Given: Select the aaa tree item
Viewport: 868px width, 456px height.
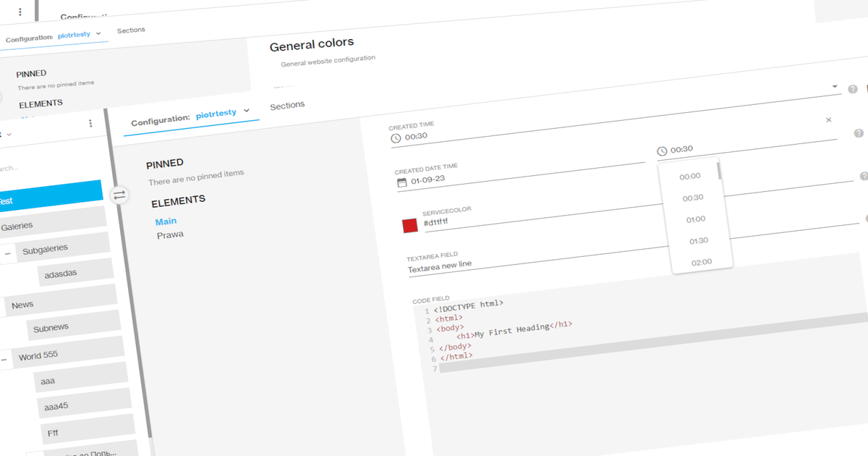Looking at the screenshot, I should tap(81, 378).
